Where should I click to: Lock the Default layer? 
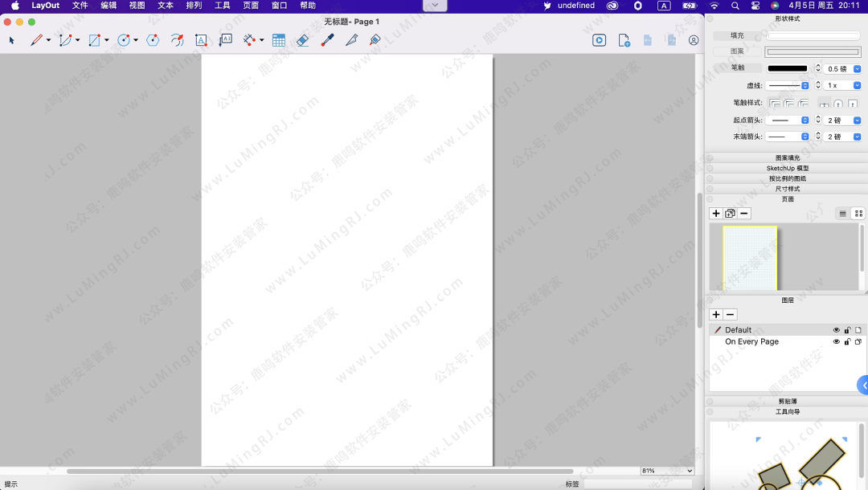pos(847,330)
